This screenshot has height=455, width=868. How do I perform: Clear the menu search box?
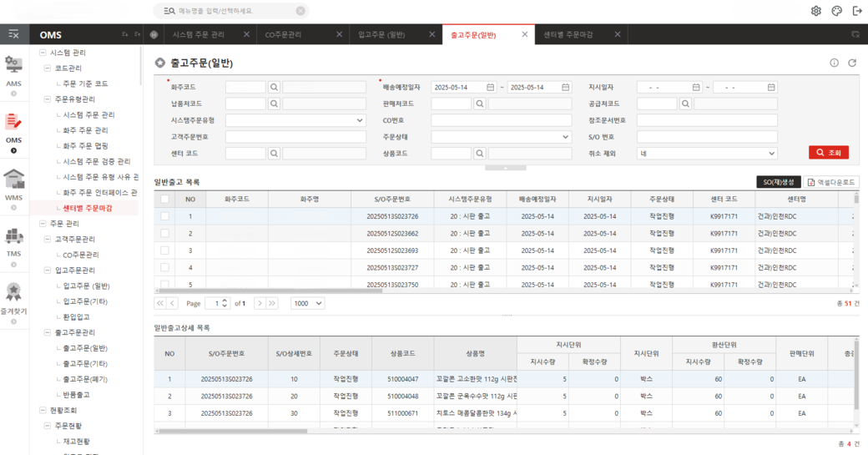[x=300, y=11]
